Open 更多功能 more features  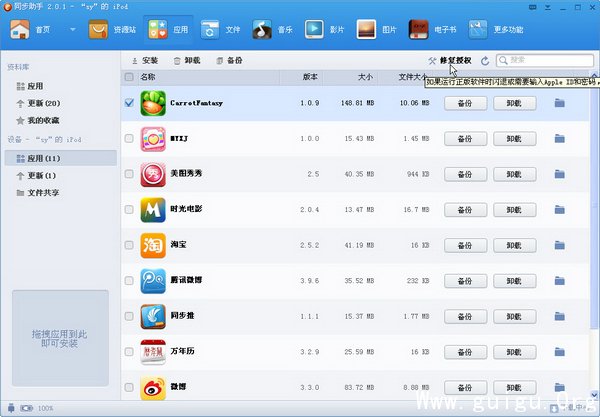point(496,29)
